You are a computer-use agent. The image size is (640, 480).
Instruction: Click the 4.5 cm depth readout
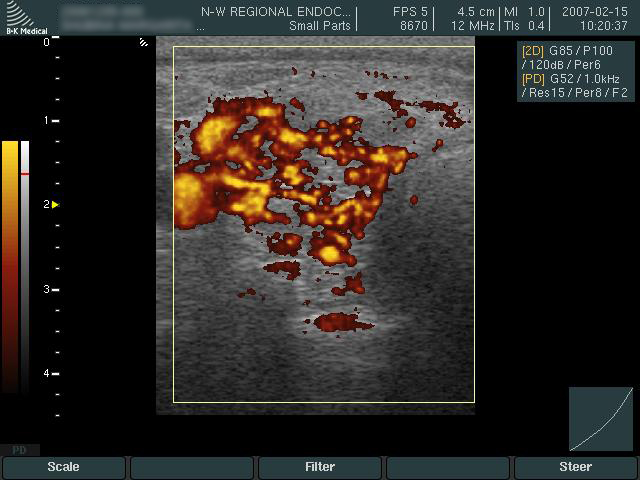point(476,11)
